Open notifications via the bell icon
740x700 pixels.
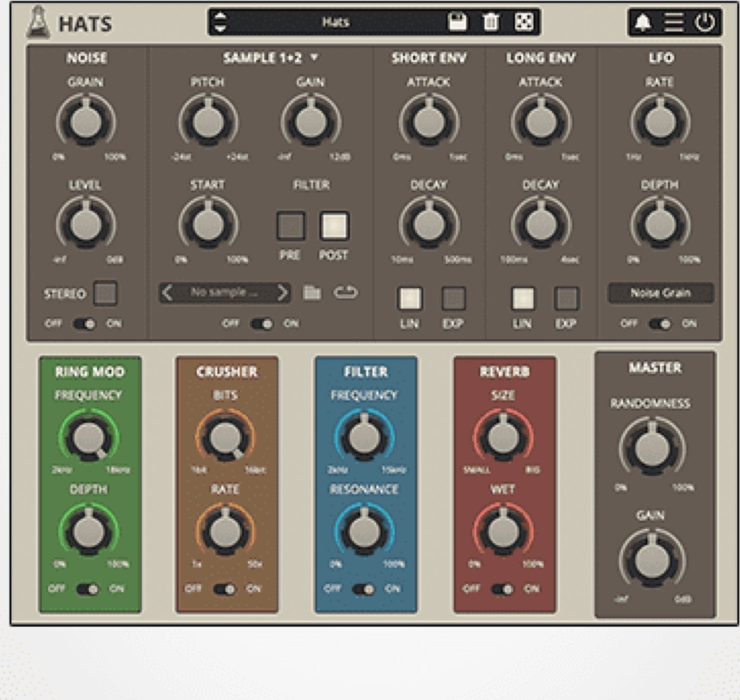[643, 22]
